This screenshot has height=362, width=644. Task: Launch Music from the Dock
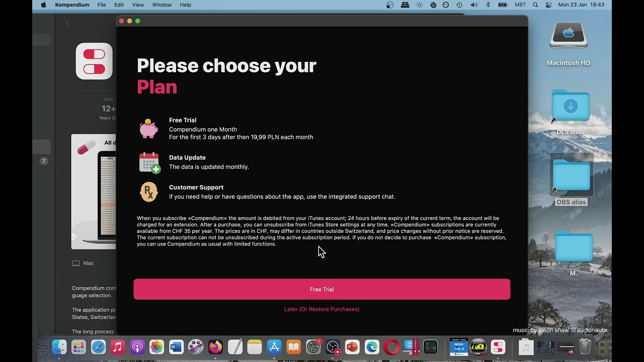pyautogui.click(x=118, y=347)
